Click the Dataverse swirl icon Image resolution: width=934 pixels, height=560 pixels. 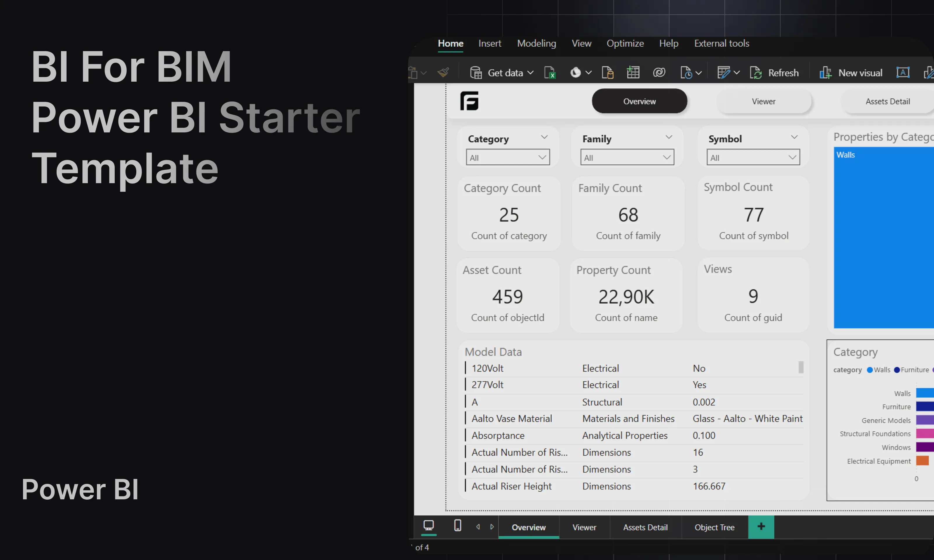click(x=659, y=72)
